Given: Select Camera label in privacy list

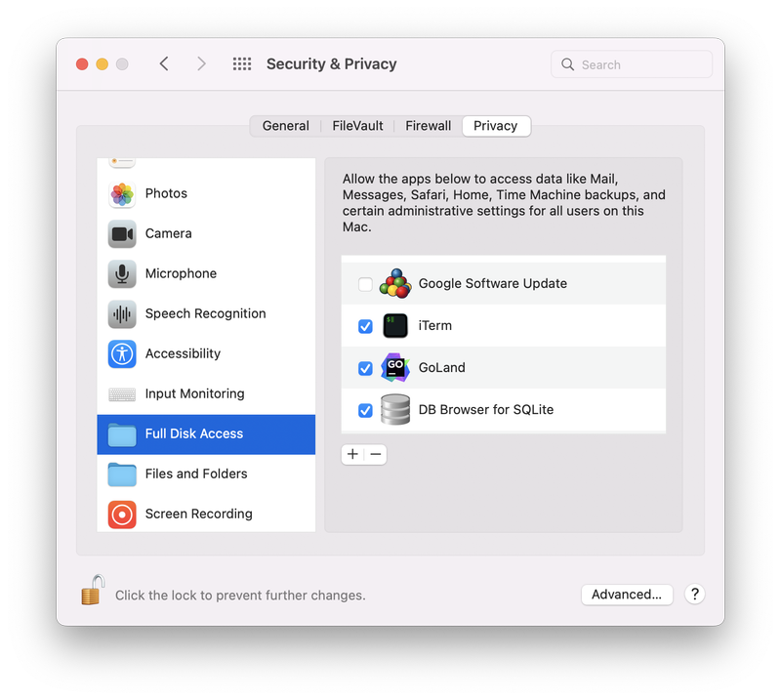Looking at the screenshot, I should click(x=168, y=233).
